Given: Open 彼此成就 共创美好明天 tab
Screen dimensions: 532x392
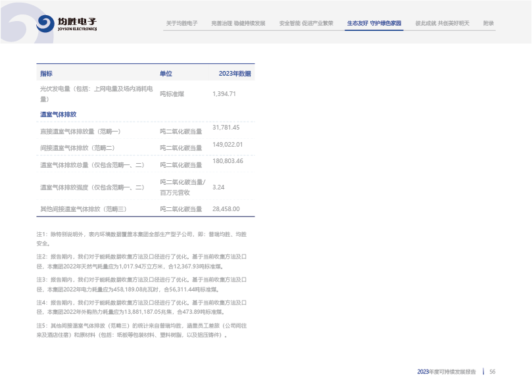Looking at the screenshot, I should point(442,23).
